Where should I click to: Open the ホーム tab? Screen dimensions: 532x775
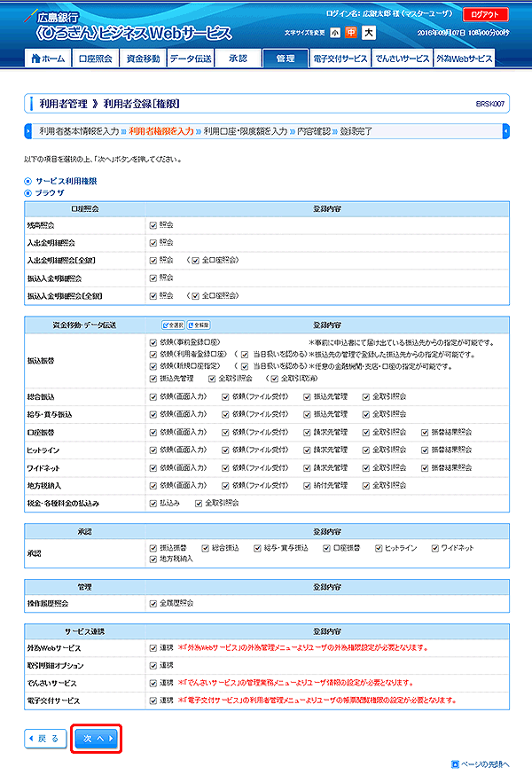(48, 59)
